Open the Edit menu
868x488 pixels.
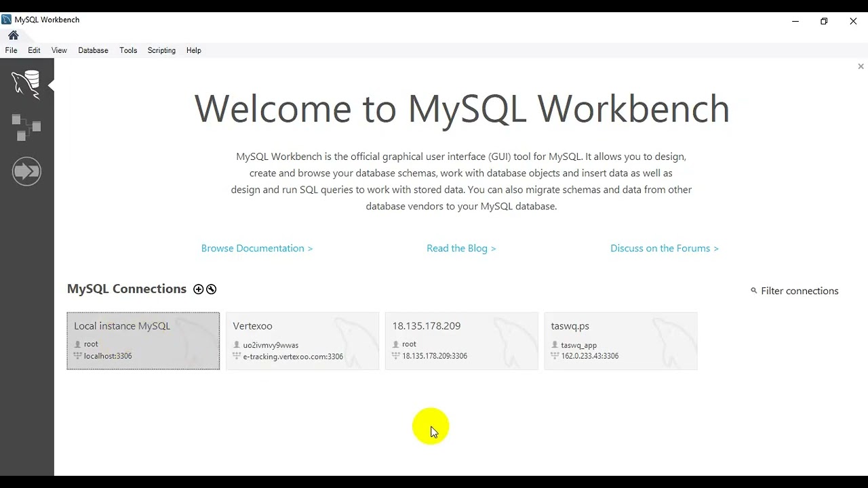34,50
